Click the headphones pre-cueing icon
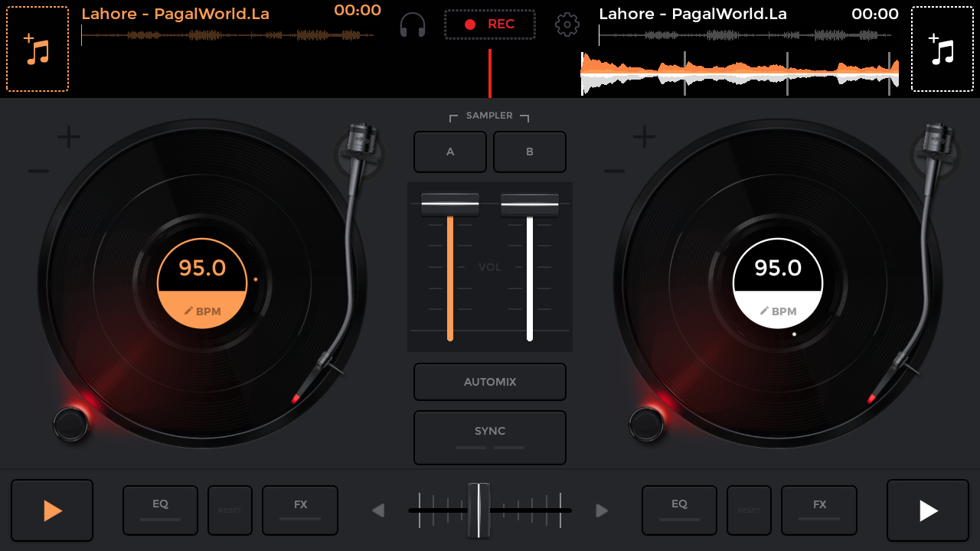 tap(412, 24)
